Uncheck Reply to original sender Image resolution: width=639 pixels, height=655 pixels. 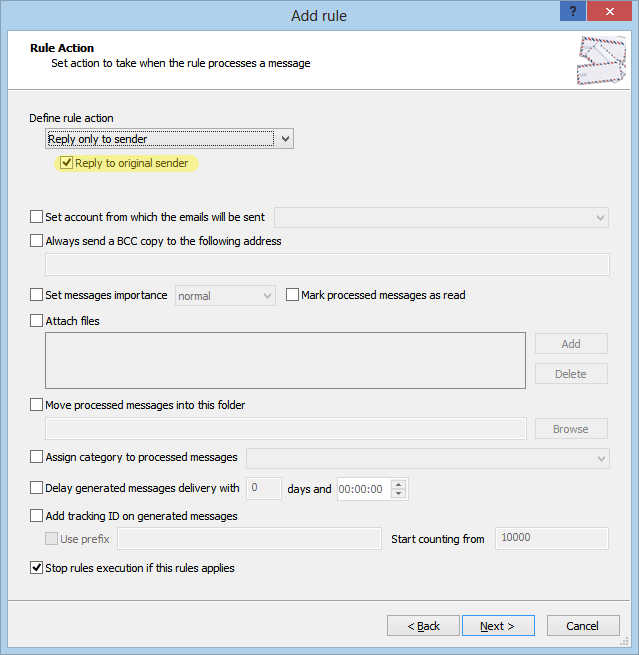tap(67, 163)
